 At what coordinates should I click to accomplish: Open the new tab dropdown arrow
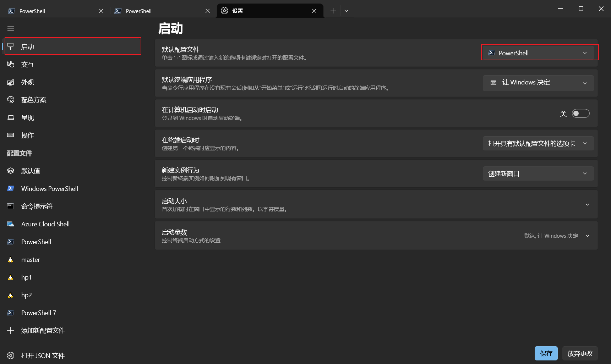346,11
